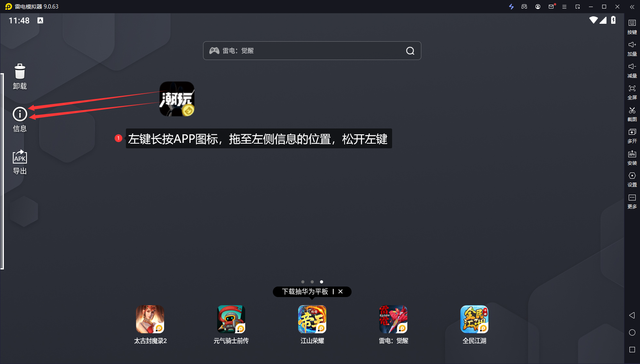The image size is (640, 364).
Task: Click the keyboard input indicator in status bar
Action: coord(40,21)
